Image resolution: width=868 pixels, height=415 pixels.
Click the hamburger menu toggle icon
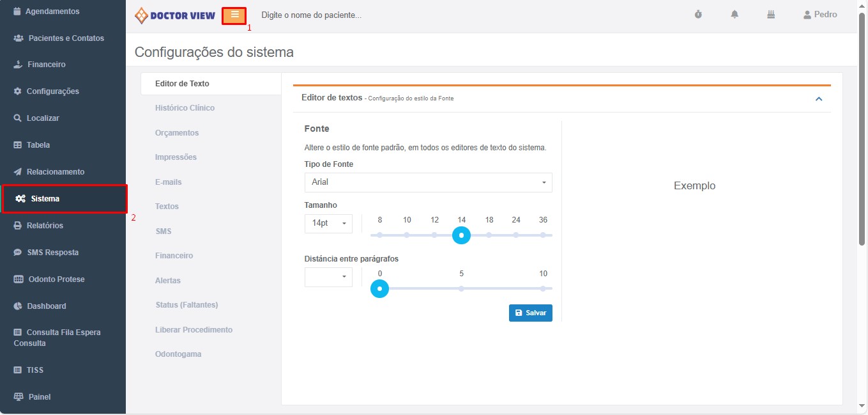pos(234,15)
